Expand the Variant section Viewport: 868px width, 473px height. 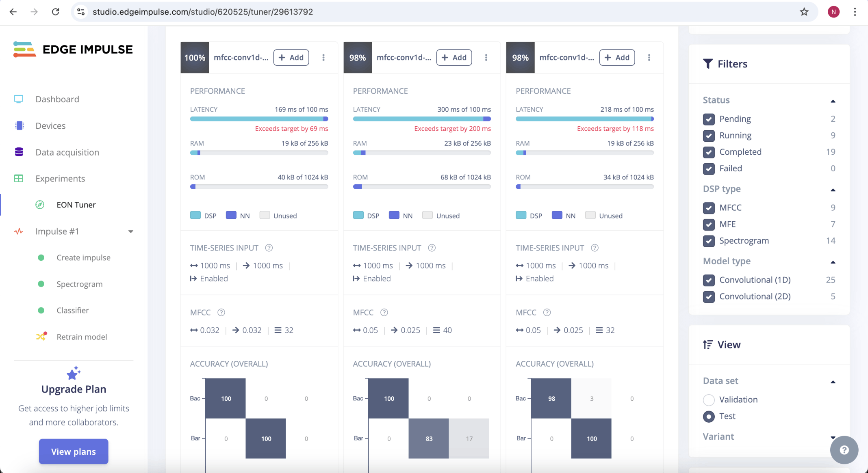coord(833,437)
